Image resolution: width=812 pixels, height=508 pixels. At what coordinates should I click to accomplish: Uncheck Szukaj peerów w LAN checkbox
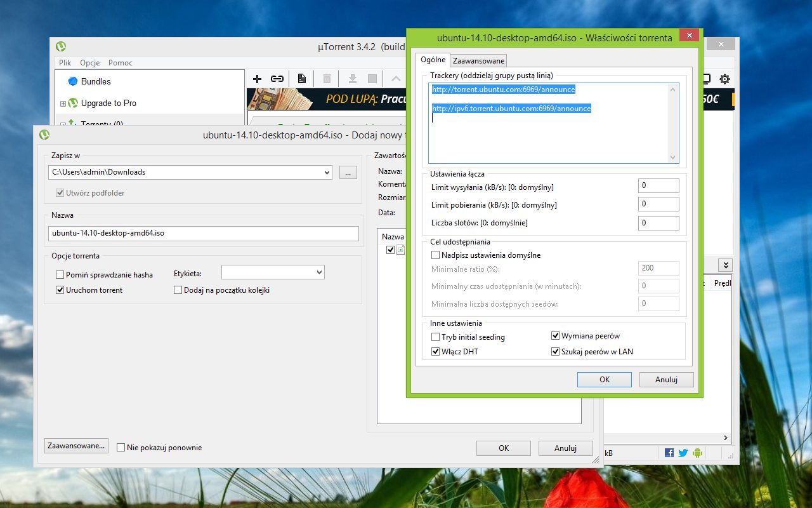[x=556, y=352]
